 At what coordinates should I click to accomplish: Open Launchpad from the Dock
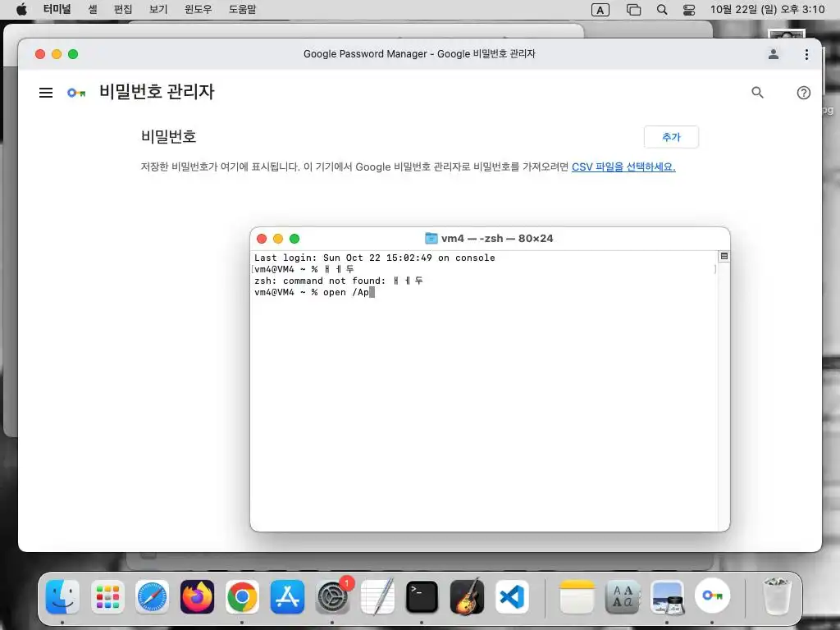[x=107, y=596]
